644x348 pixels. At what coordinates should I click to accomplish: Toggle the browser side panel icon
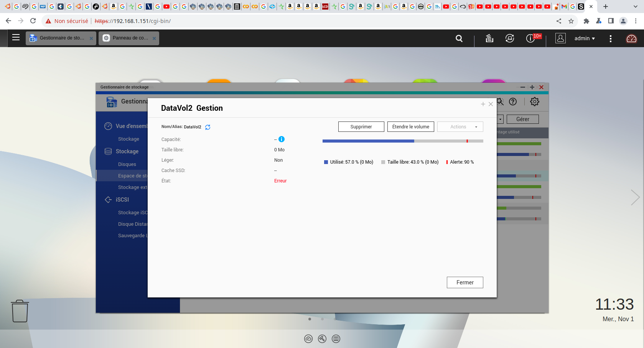tap(611, 21)
